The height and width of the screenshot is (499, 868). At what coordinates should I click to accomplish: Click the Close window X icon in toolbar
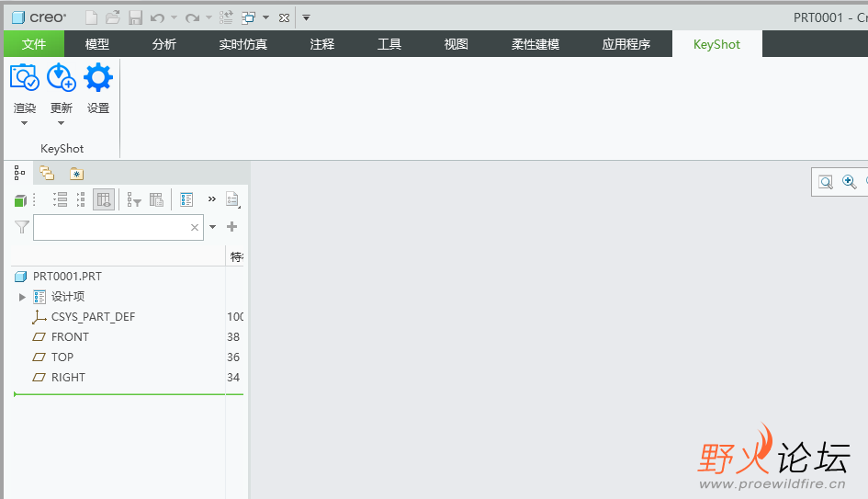tap(284, 17)
